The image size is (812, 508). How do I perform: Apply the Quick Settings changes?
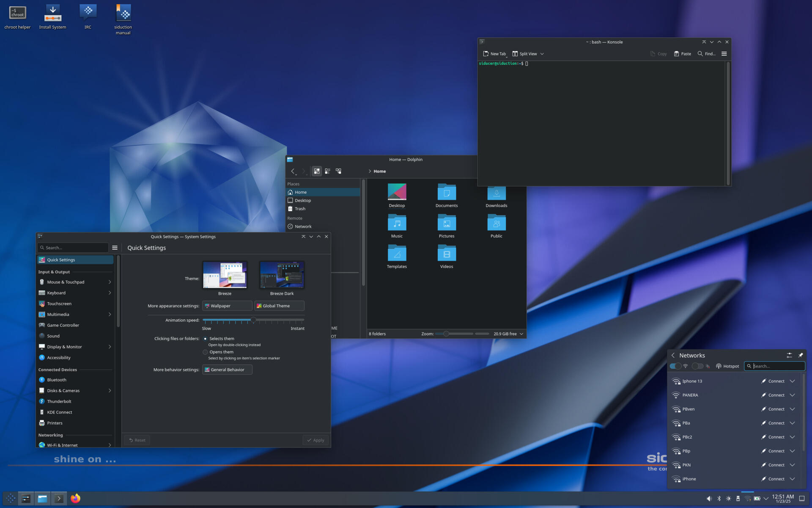coord(315,439)
